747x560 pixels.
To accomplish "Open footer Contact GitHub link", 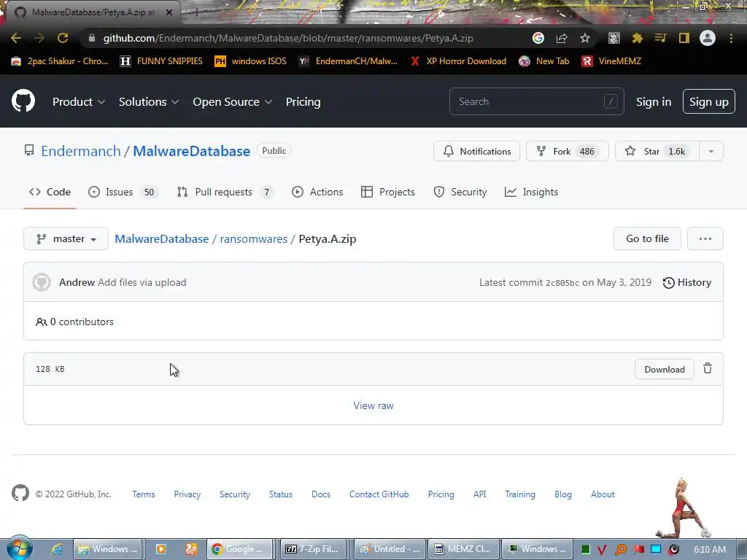I will 379,494.
